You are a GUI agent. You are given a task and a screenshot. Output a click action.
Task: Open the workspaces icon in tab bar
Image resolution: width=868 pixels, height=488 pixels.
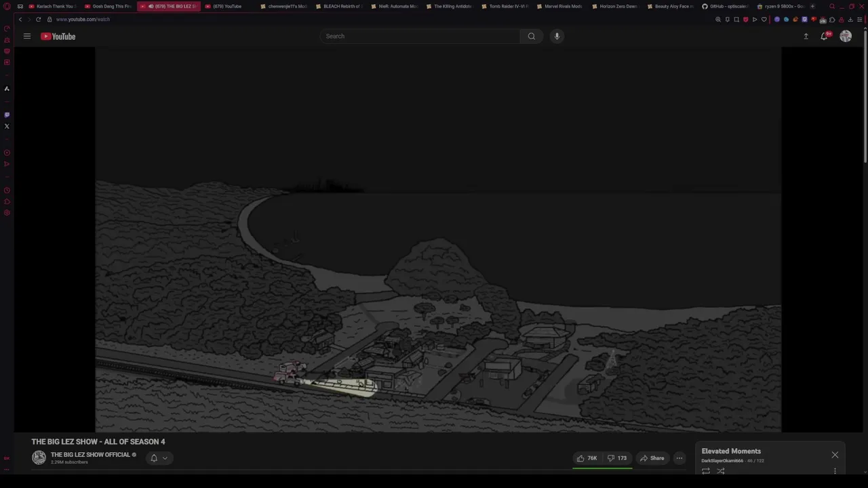point(20,6)
